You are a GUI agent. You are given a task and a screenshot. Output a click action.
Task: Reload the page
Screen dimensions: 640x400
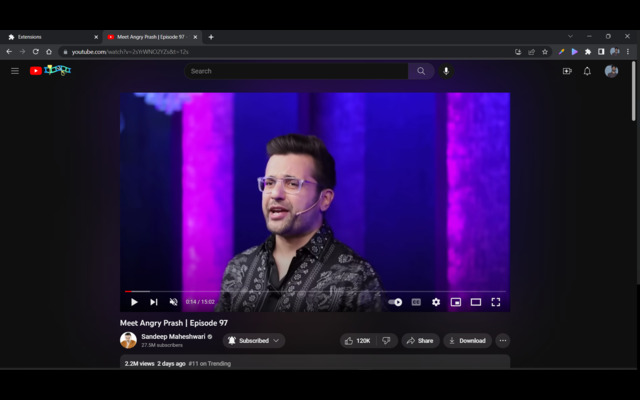click(36, 52)
